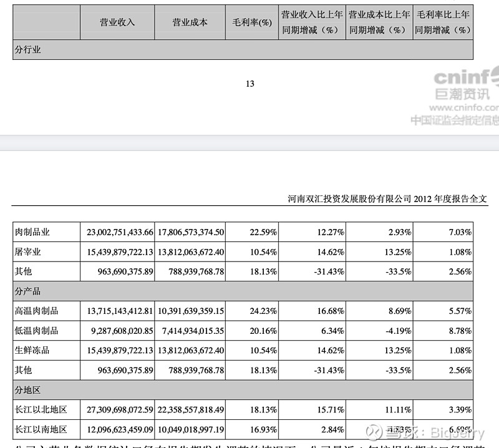Click the 毛利率比上年同期增减 header cell
Screen dimensions: 499x448
pyautogui.click(x=443, y=22)
